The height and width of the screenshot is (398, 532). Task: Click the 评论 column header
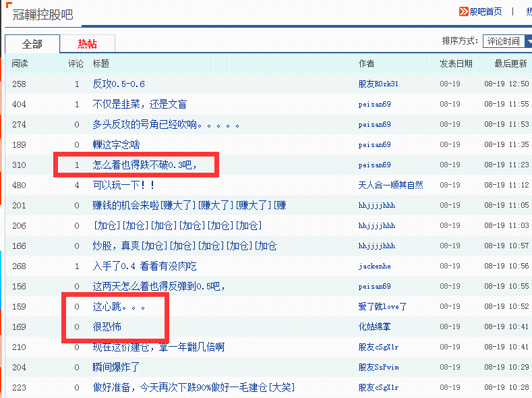click(x=76, y=63)
